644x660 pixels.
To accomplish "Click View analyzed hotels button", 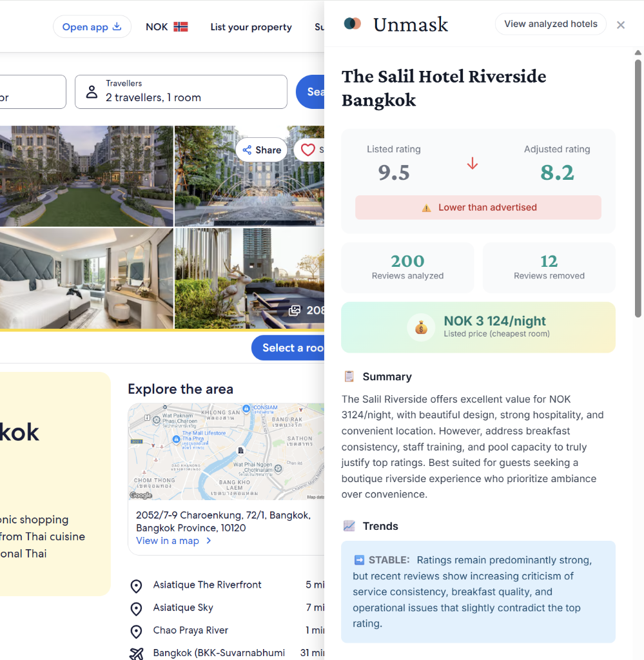I will coord(551,24).
